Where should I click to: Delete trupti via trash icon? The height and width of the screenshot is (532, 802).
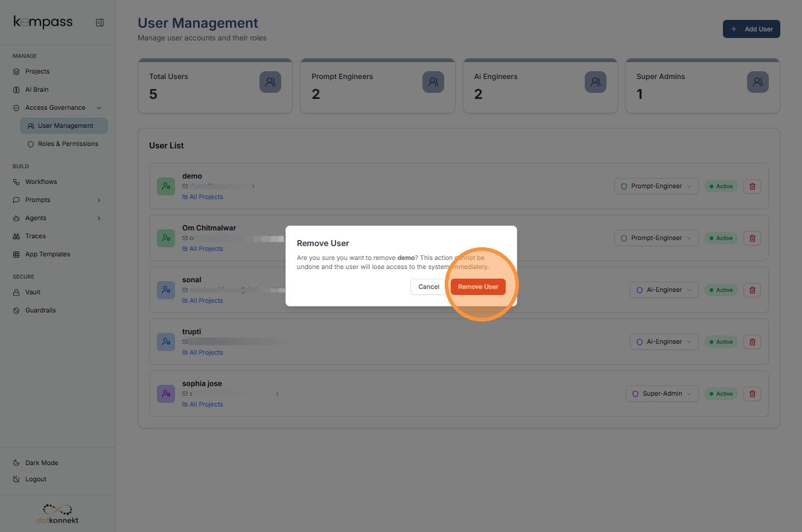[x=752, y=341]
